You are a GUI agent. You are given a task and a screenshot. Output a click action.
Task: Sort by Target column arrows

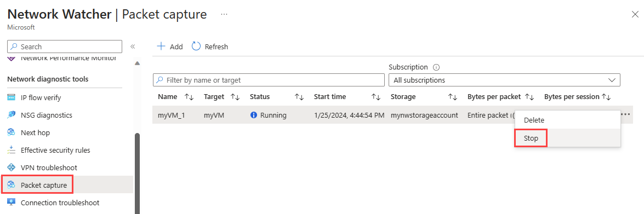coord(235,97)
